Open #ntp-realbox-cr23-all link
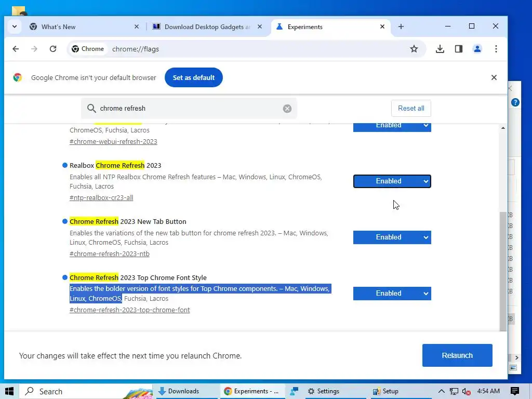This screenshot has height=399, width=532. 101,197
